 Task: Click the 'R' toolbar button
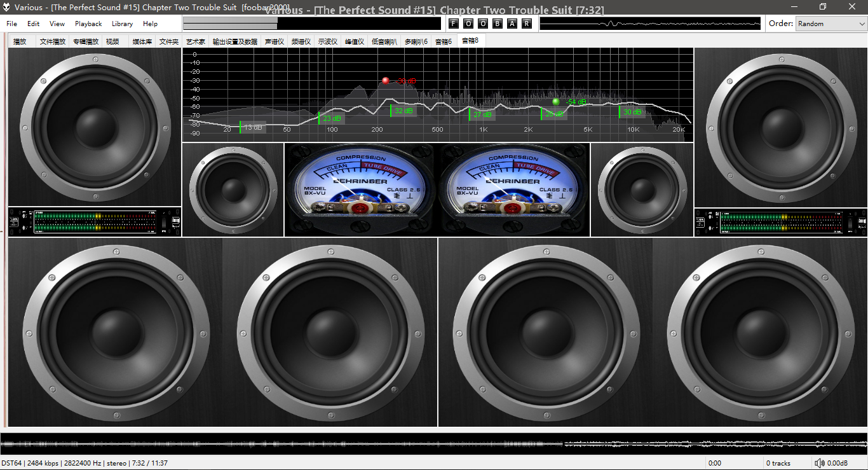point(527,24)
